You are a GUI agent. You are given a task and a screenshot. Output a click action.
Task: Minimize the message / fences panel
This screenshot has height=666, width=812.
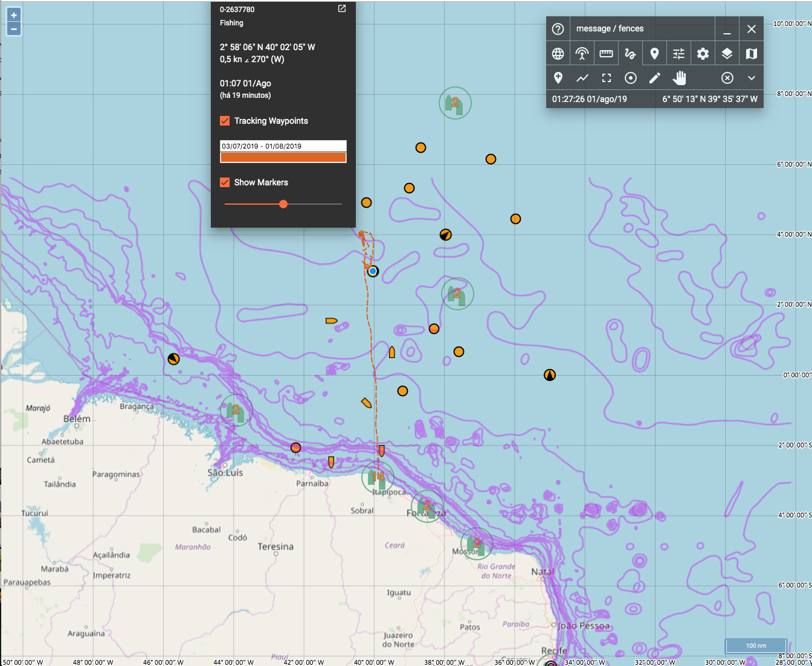[x=727, y=29]
